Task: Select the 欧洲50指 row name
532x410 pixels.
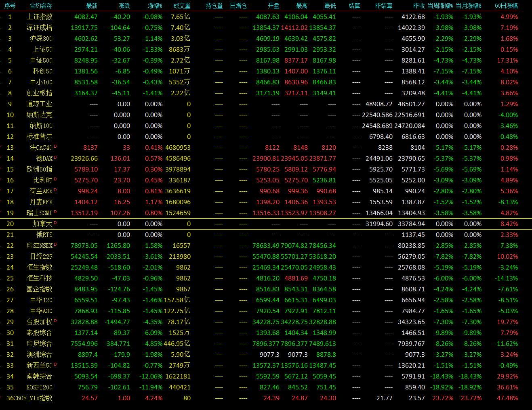Action: tap(40, 169)
